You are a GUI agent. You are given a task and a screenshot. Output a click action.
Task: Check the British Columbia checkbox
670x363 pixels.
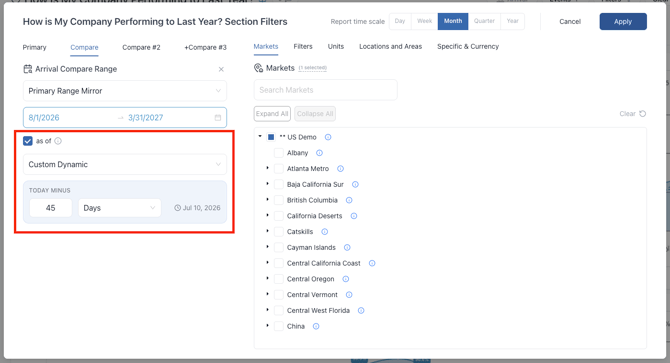279,200
